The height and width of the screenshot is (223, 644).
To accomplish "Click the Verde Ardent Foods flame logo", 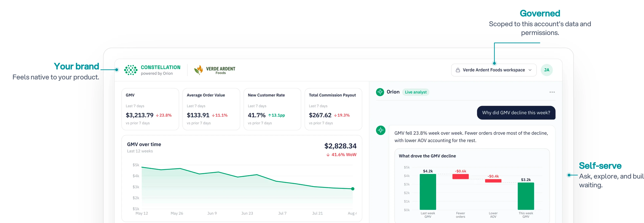I will click(198, 70).
